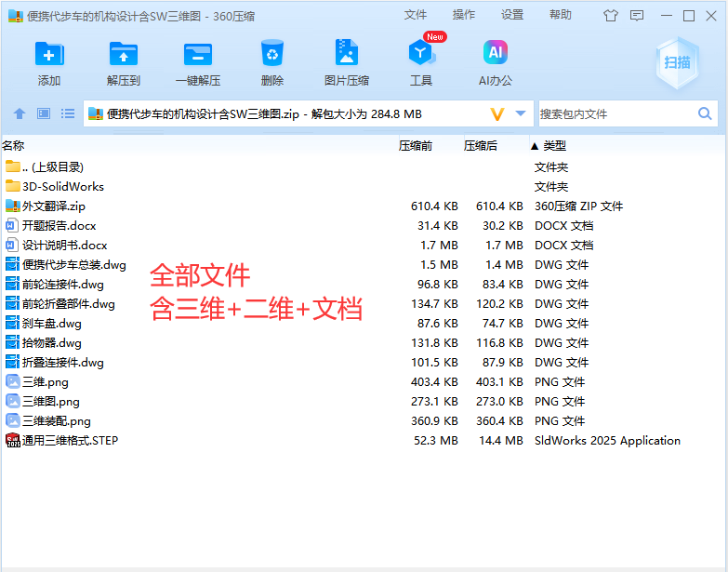Expand the path history dropdown arrow

click(x=521, y=113)
